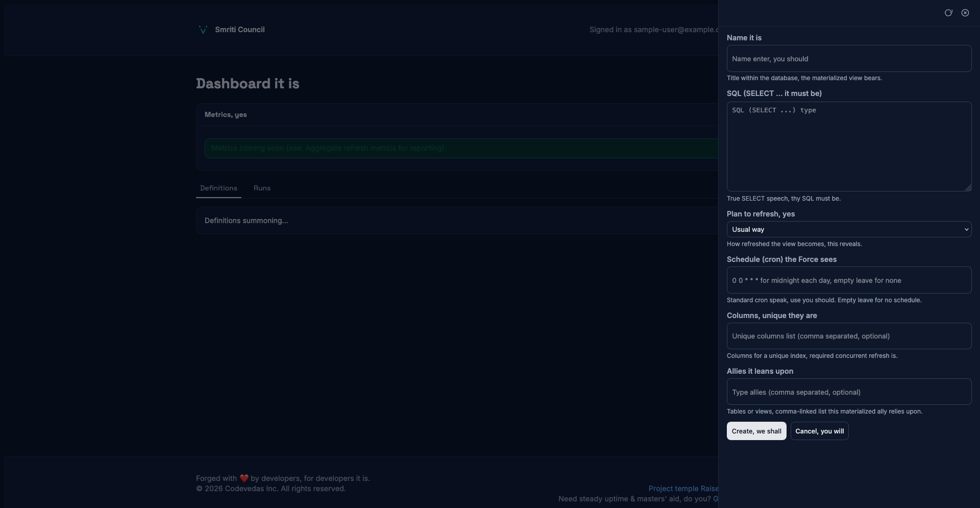Focus the Schedule (cron) input field
The width and height of the screenshot is (980, 508).
click(x=849, y=280)
